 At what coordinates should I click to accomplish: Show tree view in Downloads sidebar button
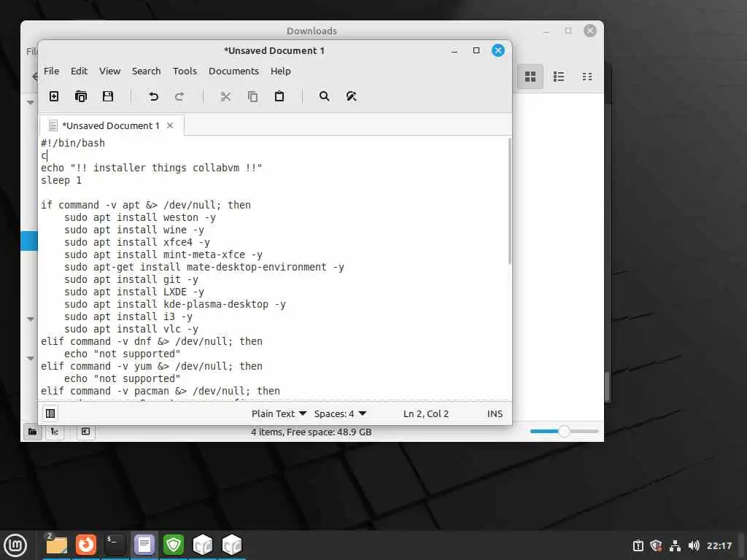(54, 432)
